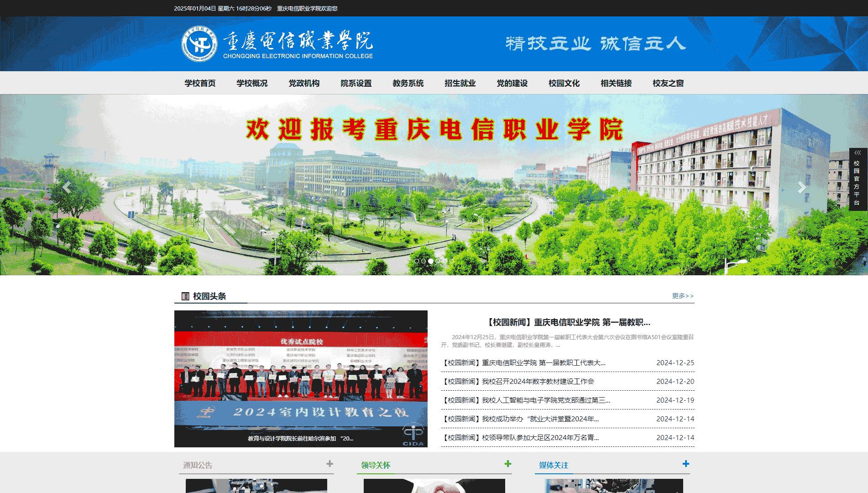Image resolution: width=868 pixels, height=493 pixels.
Task: Click the news summary paragraph 2024年12月25日
Action: pos(567,341)
